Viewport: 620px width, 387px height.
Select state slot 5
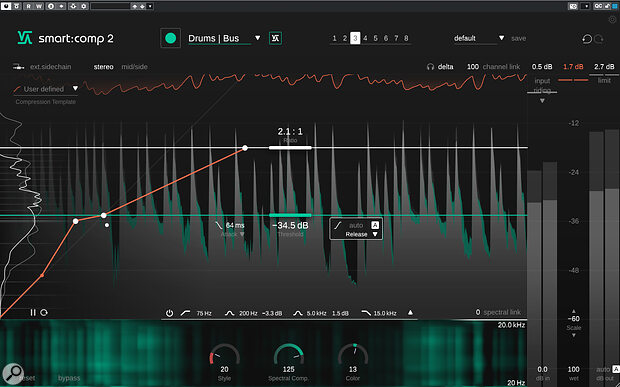[375, 38]
